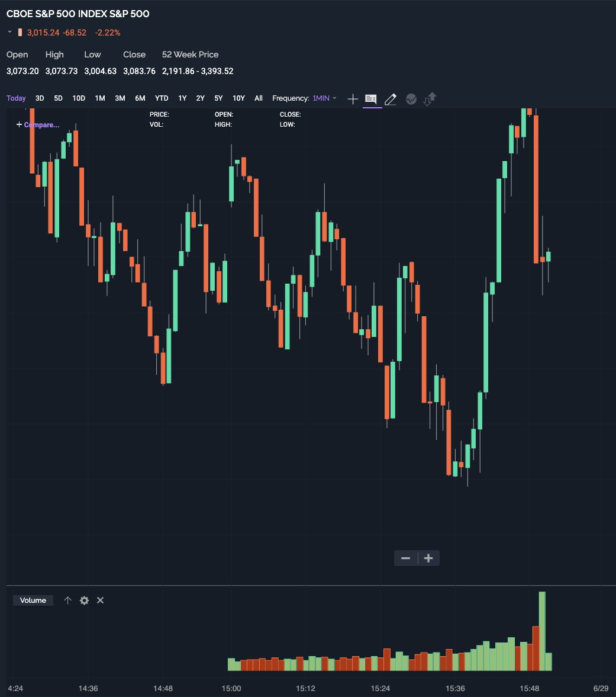Show the YTD time range
The image size is (616, 697).
[161, 98]
